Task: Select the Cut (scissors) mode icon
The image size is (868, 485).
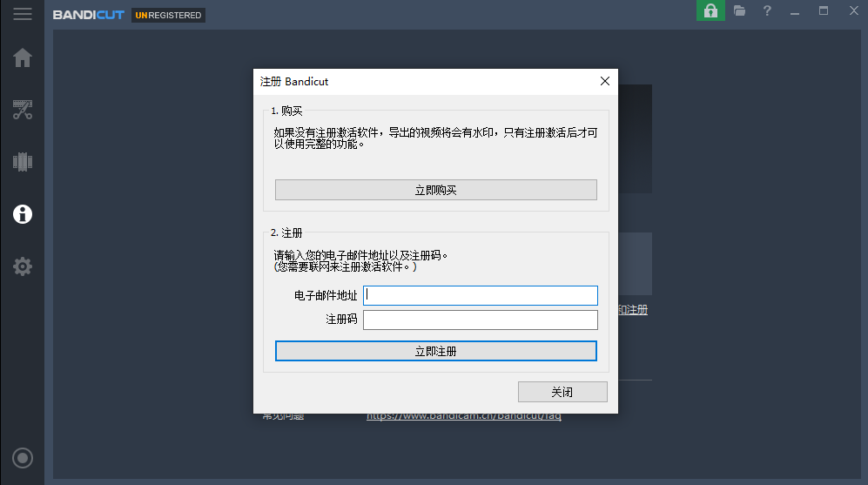Action: (22, 110)
